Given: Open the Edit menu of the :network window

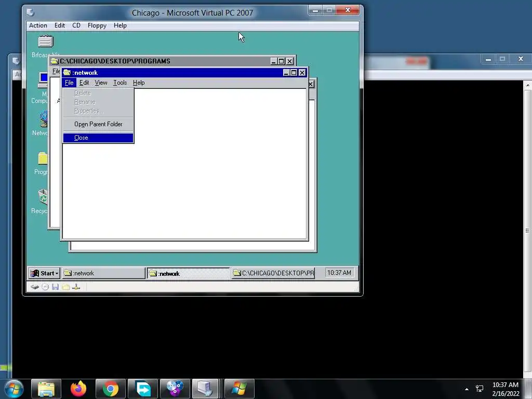Looking at the screenshot, I should 84,83.
